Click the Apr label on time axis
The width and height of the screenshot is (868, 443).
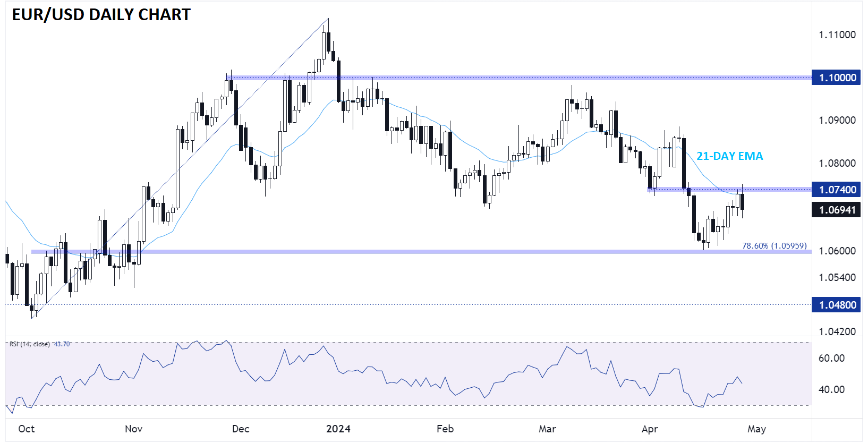[650, 429]
